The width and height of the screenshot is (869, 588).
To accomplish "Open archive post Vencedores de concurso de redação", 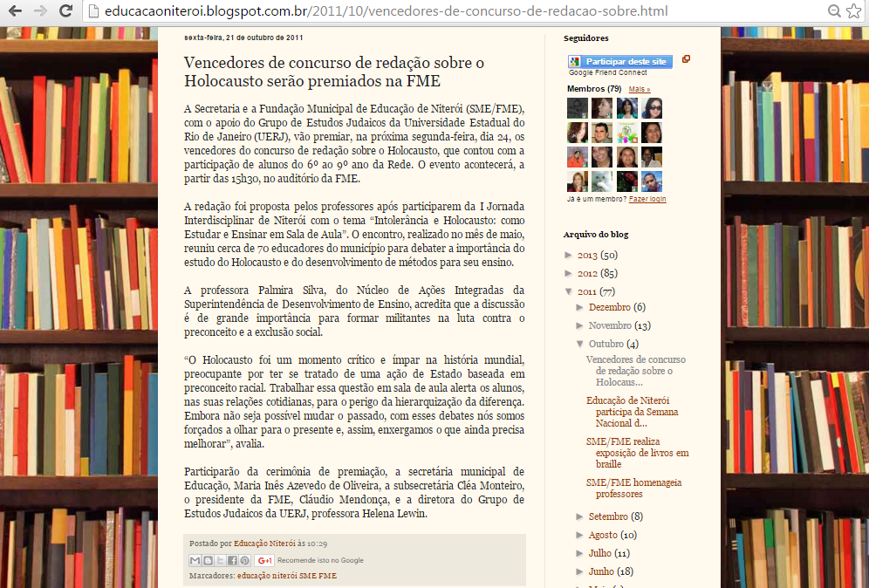I will click(636, 372).
